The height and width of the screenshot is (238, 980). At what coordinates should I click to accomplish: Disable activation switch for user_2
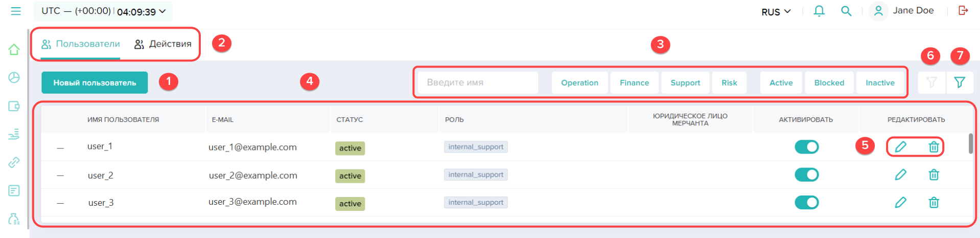coord(806,175)
